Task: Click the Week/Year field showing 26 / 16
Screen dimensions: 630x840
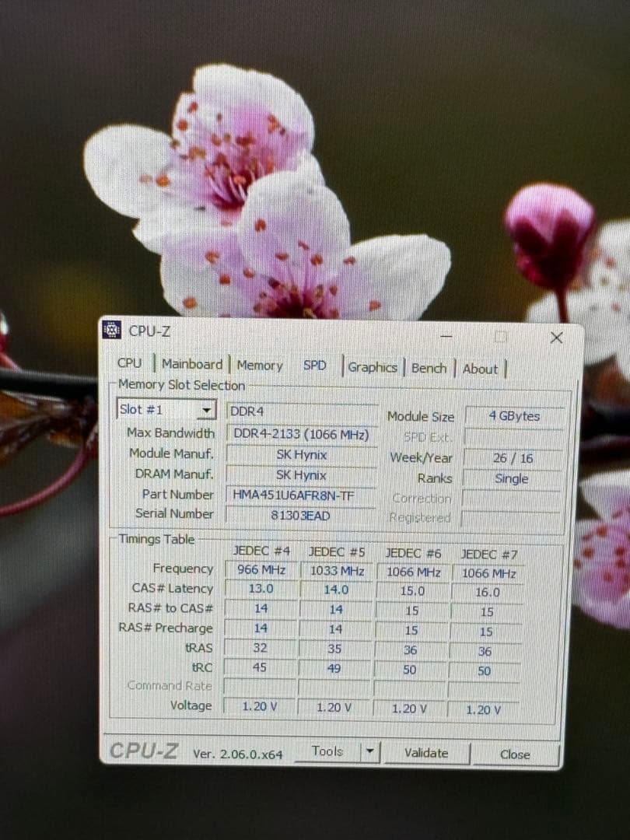Action: click(513, 458)
